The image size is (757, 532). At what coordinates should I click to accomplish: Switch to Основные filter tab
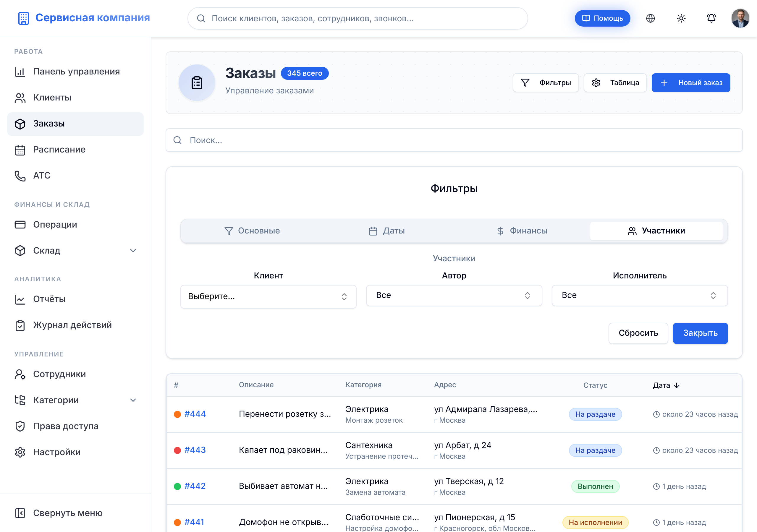[x=252, y=231]
